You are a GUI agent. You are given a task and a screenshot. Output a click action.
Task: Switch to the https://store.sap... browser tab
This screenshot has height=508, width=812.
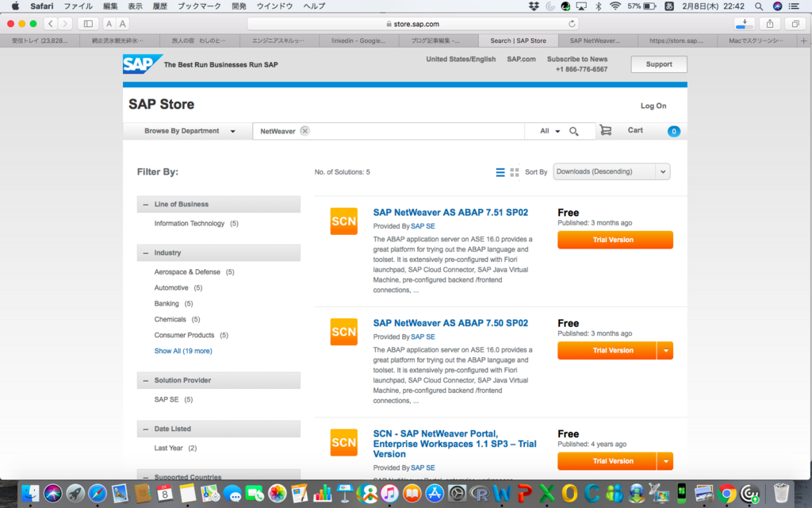coord(676,40)
